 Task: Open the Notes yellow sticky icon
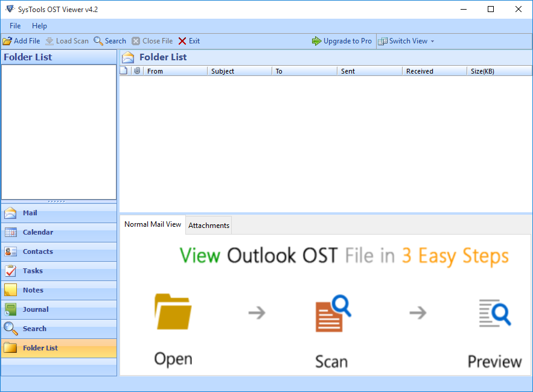tap(10, 290)
